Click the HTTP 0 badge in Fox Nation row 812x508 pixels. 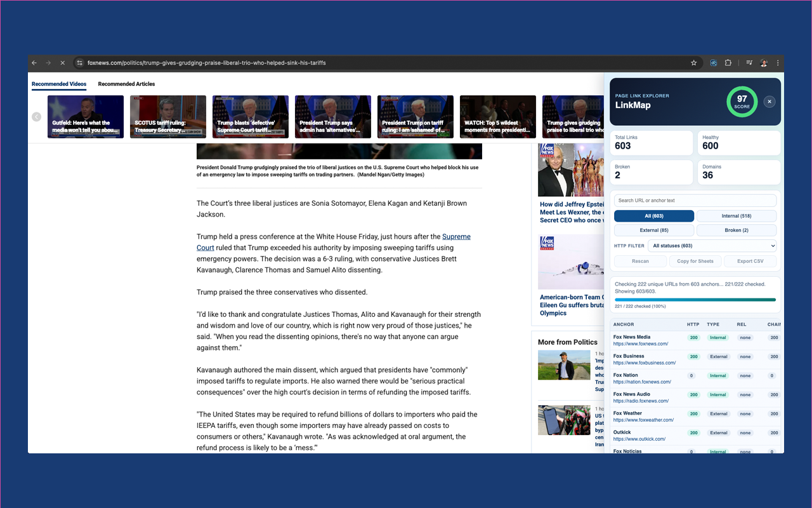(x=691, y=376)
